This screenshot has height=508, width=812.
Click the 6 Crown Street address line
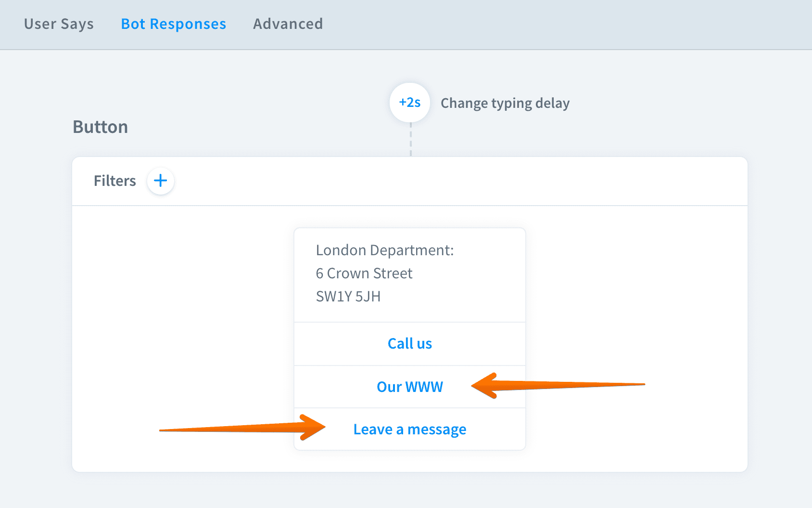tap(364, 274)
